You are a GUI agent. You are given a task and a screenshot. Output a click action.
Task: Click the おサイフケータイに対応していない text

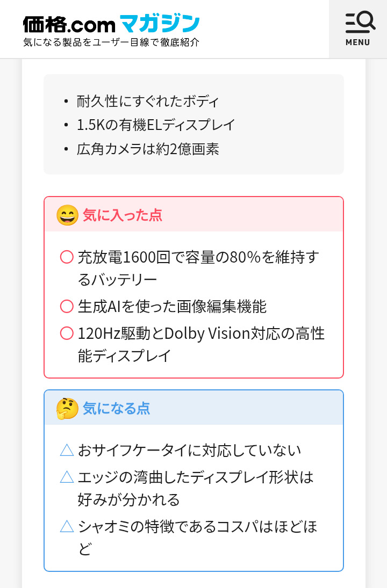click(x=189, y=450)
